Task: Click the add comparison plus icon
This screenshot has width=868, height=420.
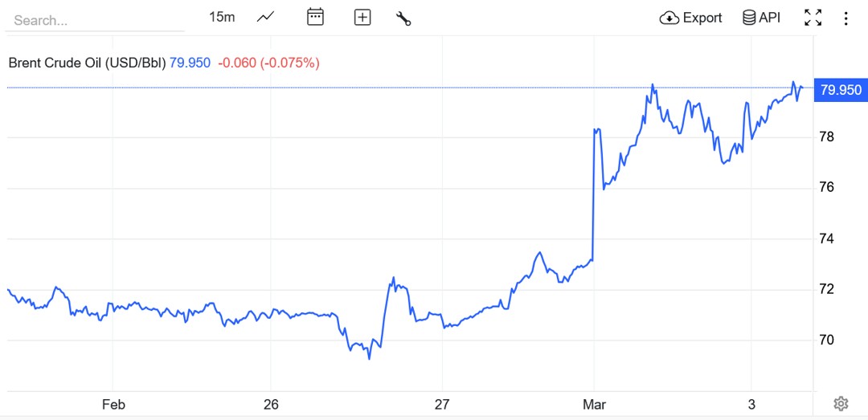Action: pyautogui.click(x=362, y=17)
